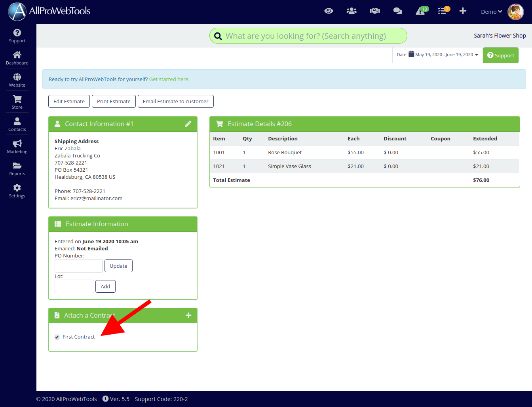
Task: Click the Sarah's Flower Shop label
Action: (x=500, y=36)
